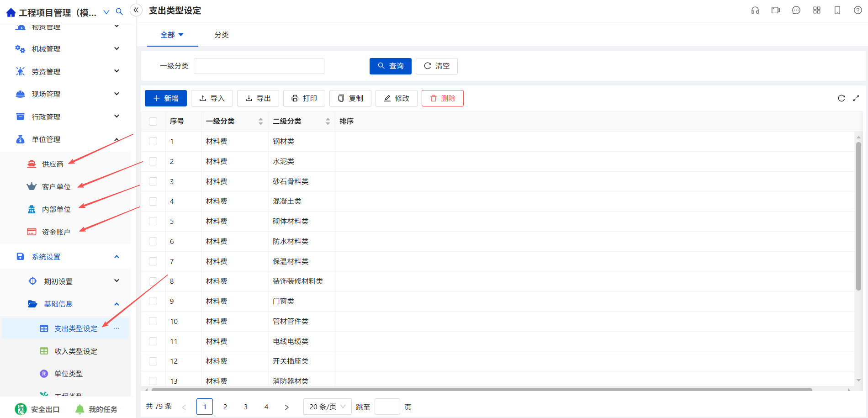868x418 pixels.
Task: Open the chat message icon
Action: coord(796,10)
